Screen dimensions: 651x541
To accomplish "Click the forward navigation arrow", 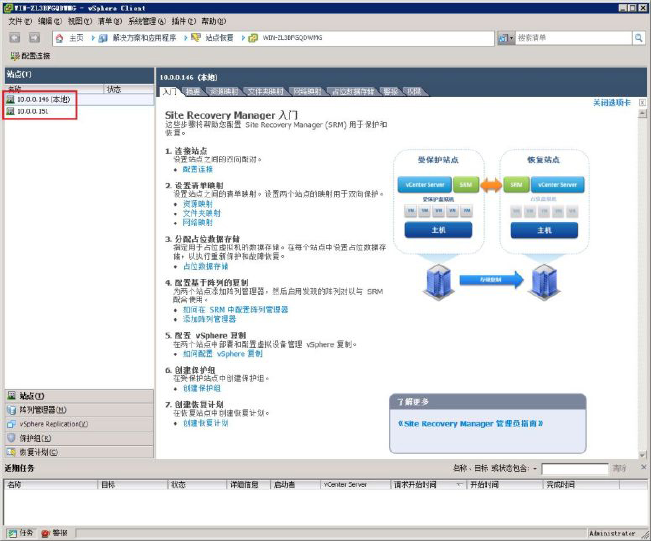I will (34, 38).
